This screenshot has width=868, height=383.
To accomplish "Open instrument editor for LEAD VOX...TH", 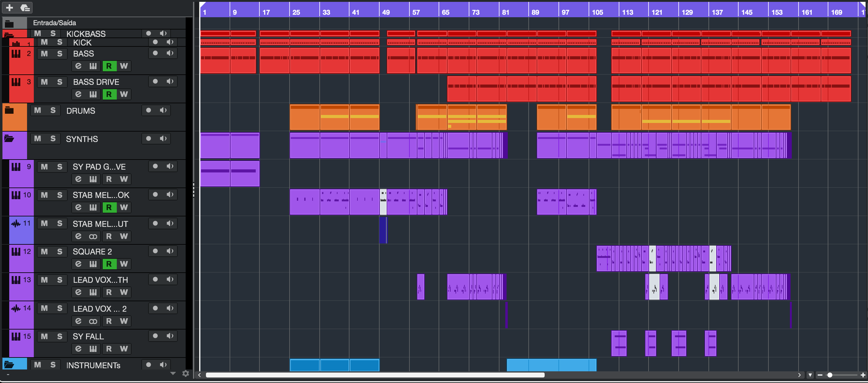I will [x=93, y=292].
